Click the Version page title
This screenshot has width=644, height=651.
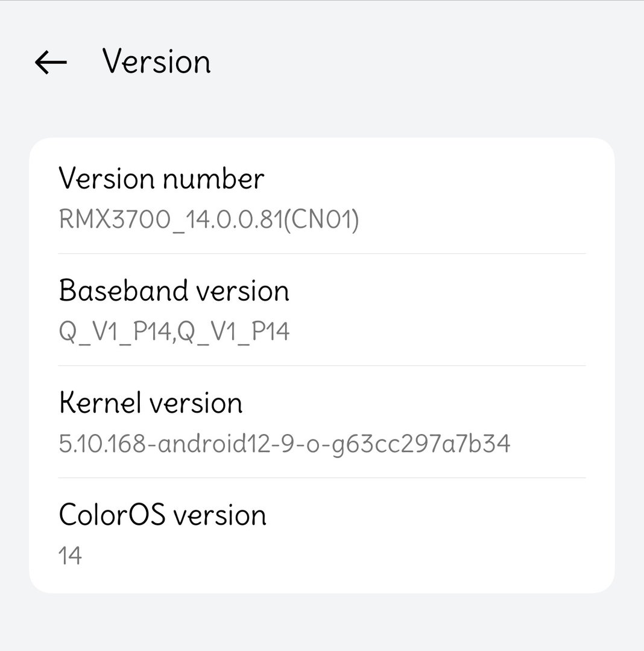coord(156,61)
